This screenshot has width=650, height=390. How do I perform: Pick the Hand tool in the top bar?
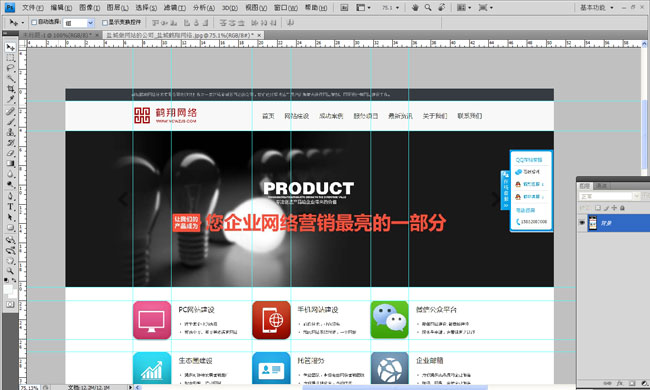[x=415, y=7]
